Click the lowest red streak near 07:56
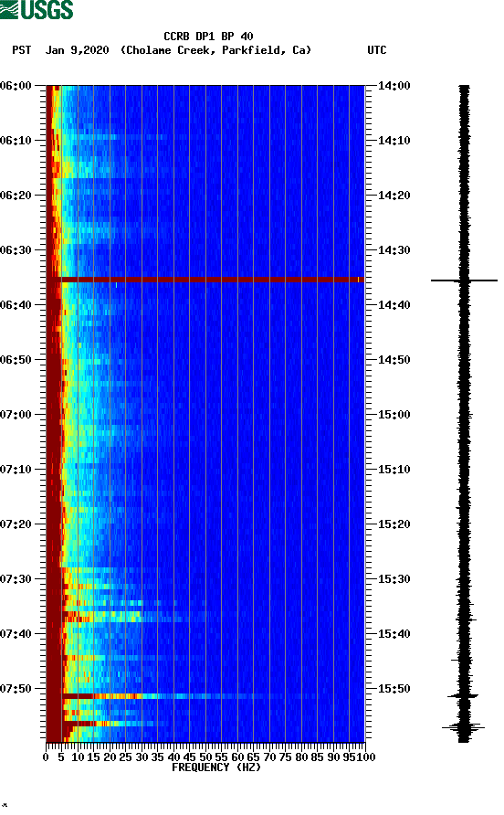This screenshot has height=815, width=504. (114, 723)
